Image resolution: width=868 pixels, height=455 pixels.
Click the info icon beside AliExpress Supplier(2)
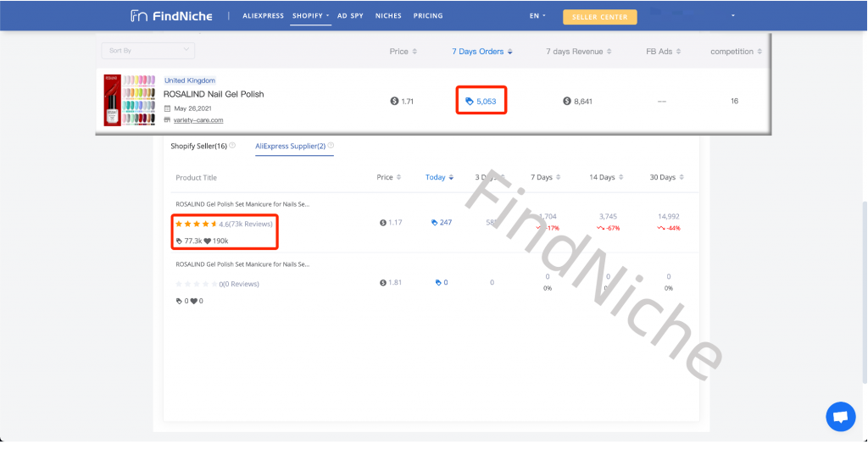click(x=331, y=146)
